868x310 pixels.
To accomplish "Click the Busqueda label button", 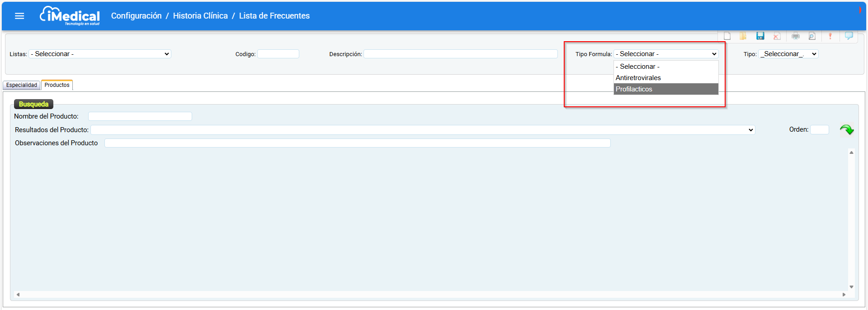I will (x=33, y=104).
